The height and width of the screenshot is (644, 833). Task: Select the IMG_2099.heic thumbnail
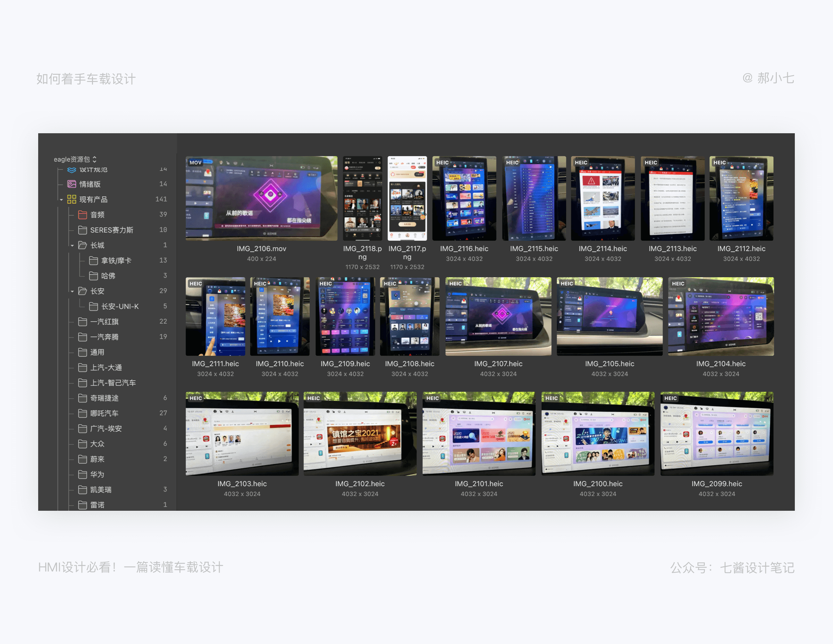pyautogui.click(x=717, y=433)
